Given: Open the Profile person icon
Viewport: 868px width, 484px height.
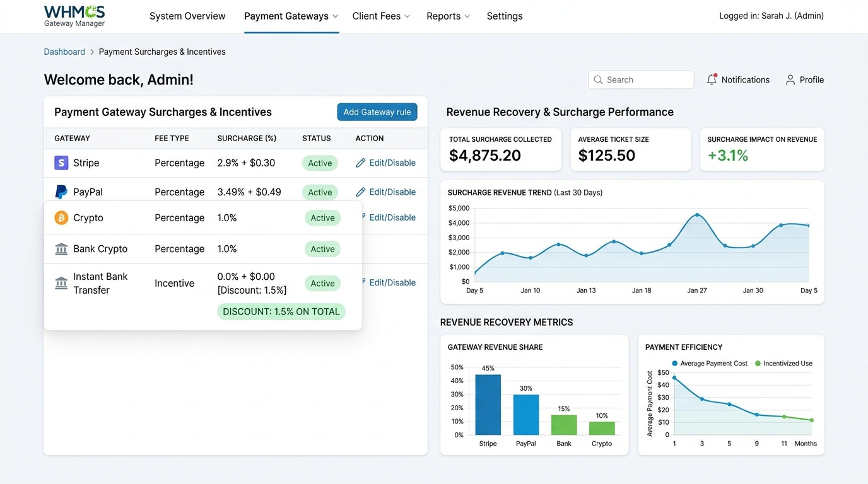Looking at the screenshot, I should click(790, 80).
